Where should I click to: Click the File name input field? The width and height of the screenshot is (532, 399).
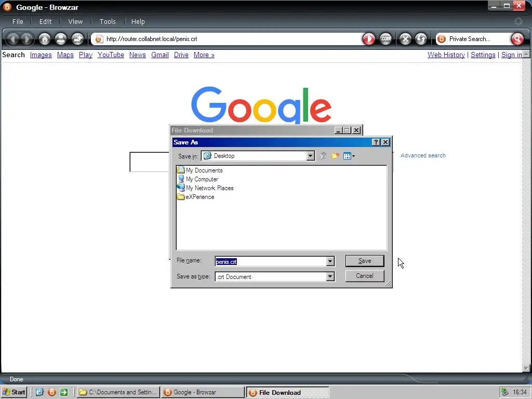coord(270,261)
